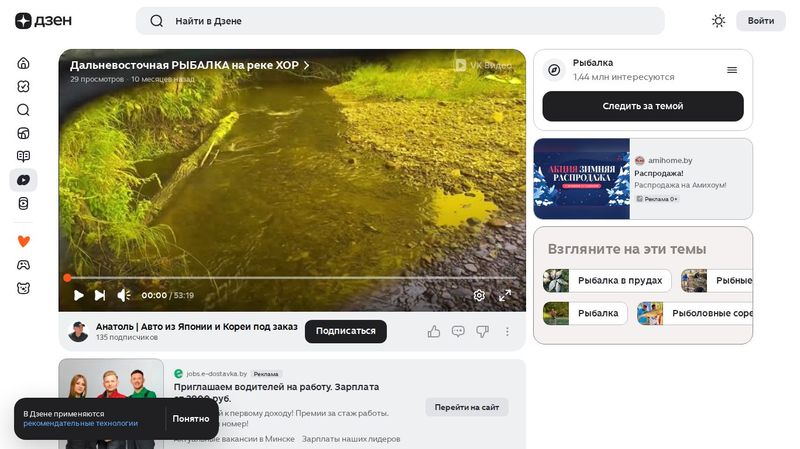Image resolution: width=800 pixels, height=449 pixels.
Task: Click the orange heart icon in sidebar
Action: point(23,241)
